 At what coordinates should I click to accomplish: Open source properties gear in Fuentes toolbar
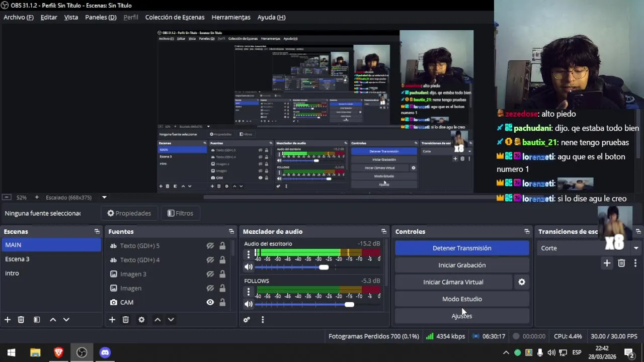(x=141, y=320)
